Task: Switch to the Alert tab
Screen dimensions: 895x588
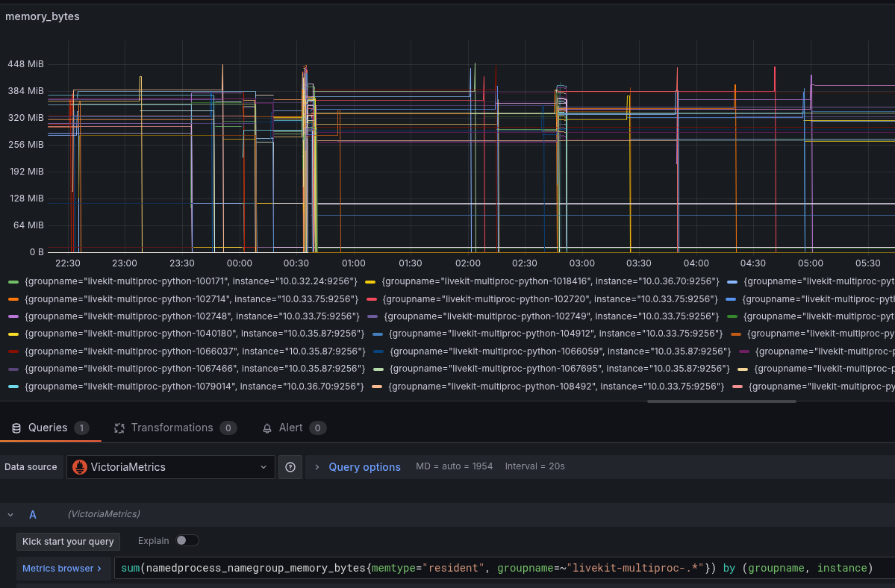Action: pyautogui.click(x=290, y=428)
